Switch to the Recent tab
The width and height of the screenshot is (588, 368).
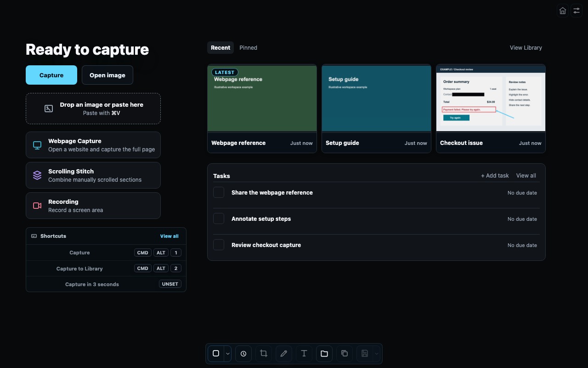tap(220, 48)
